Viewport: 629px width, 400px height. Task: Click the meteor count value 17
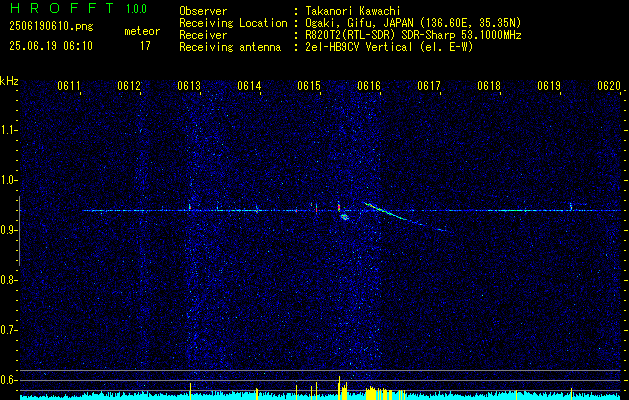coord(145,46)
